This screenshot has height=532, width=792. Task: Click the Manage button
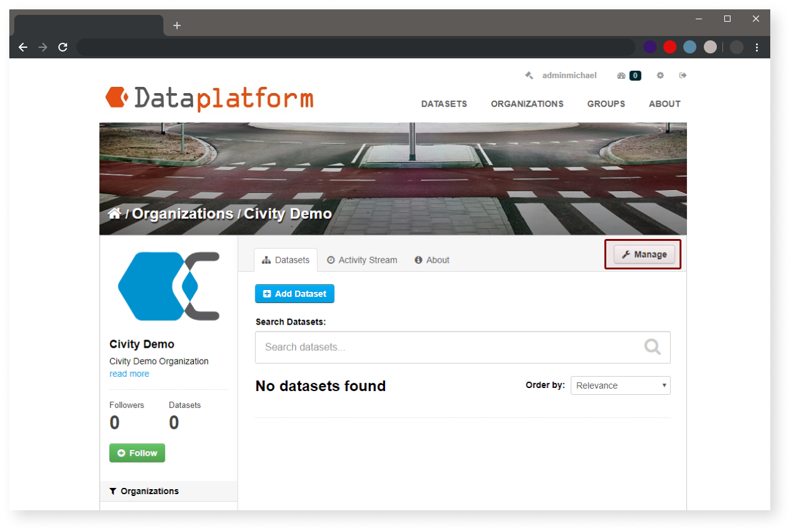coord(644,255)
